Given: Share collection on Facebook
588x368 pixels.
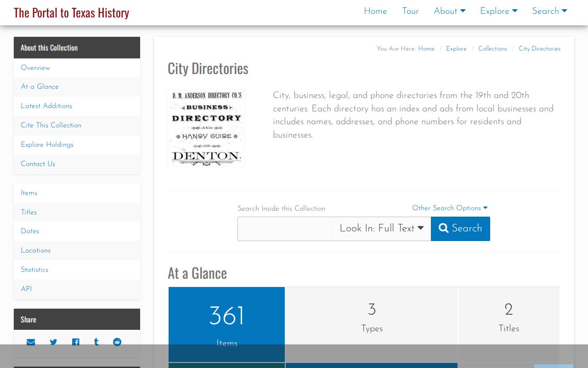Looking at the screenshot, I should tap(76, 342).
